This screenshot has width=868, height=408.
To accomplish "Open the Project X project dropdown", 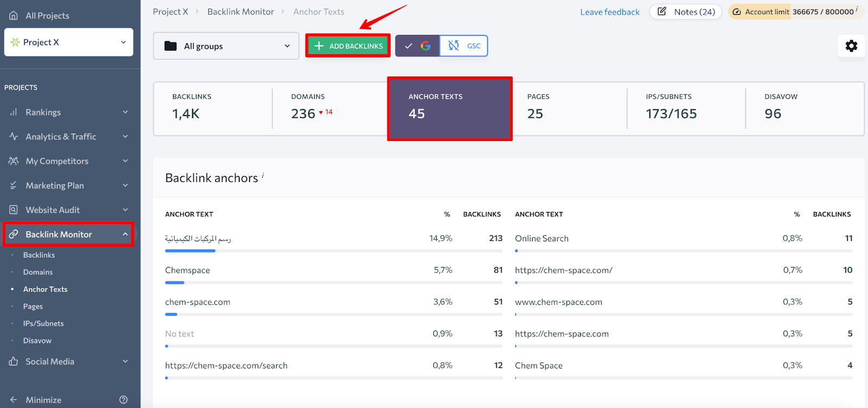I will (69, 42).
